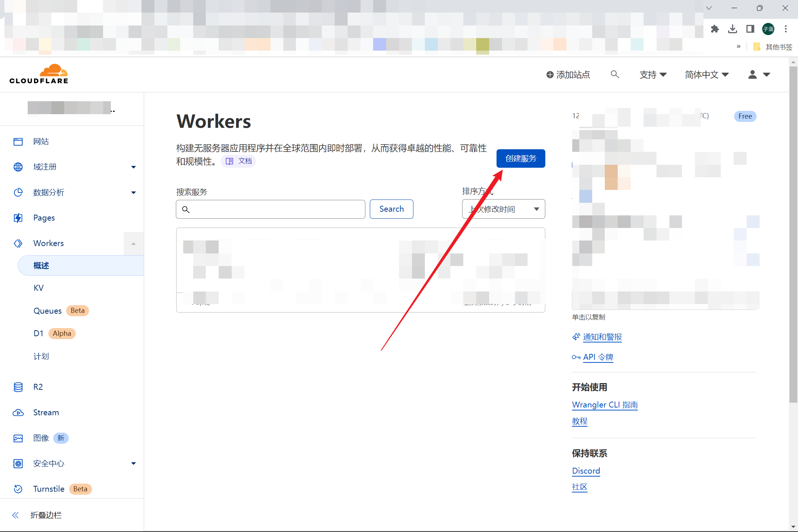Screen dimensions: 798x532
Task: Toggle browser side panel icon
Action: (750, 29)
